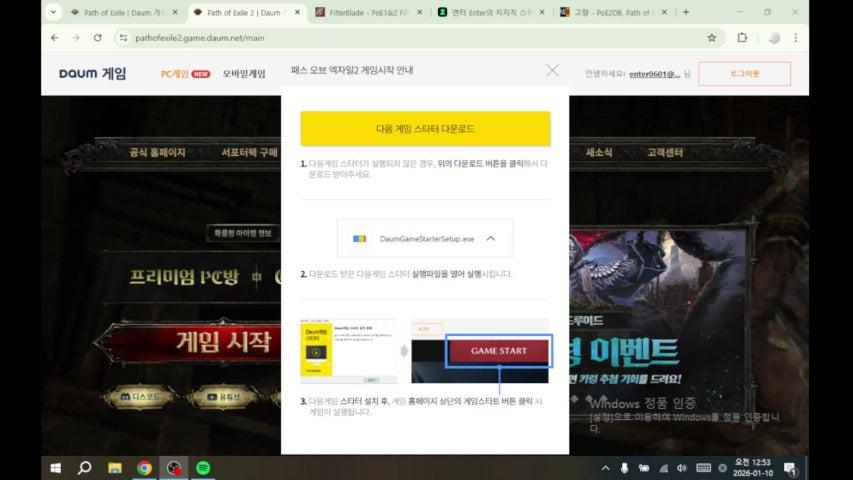
Task: Switch to the first Path of Exile tab
Action: [x=120, y=12]
